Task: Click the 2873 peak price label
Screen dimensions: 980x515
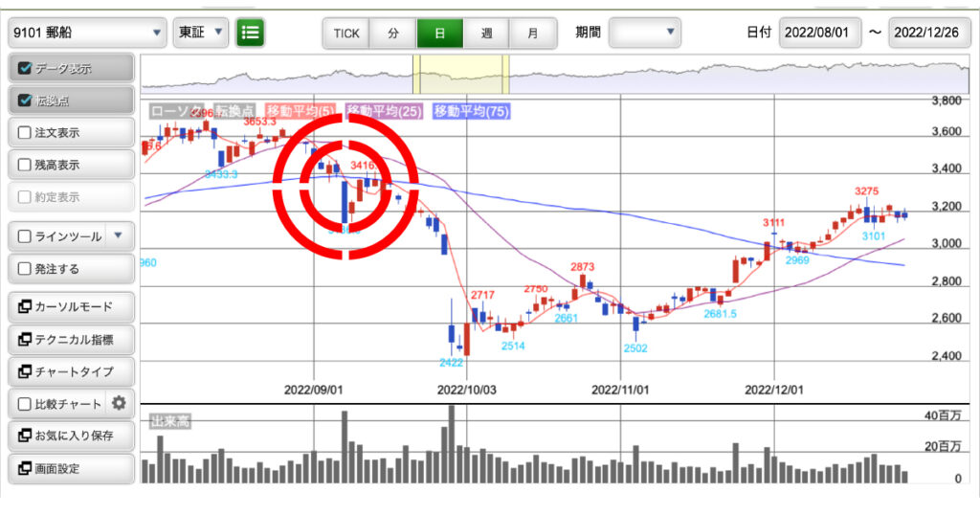Action: 582,267
